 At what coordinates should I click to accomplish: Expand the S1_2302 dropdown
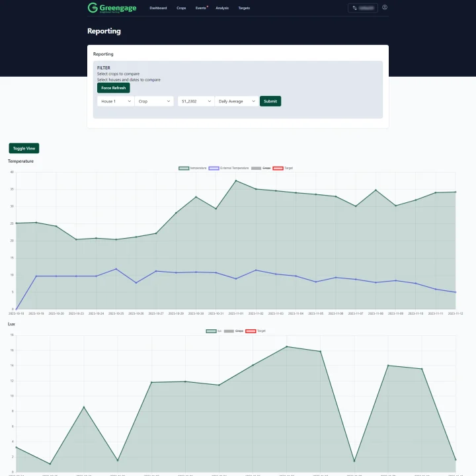pyautogui.click(x=196, y=101)
